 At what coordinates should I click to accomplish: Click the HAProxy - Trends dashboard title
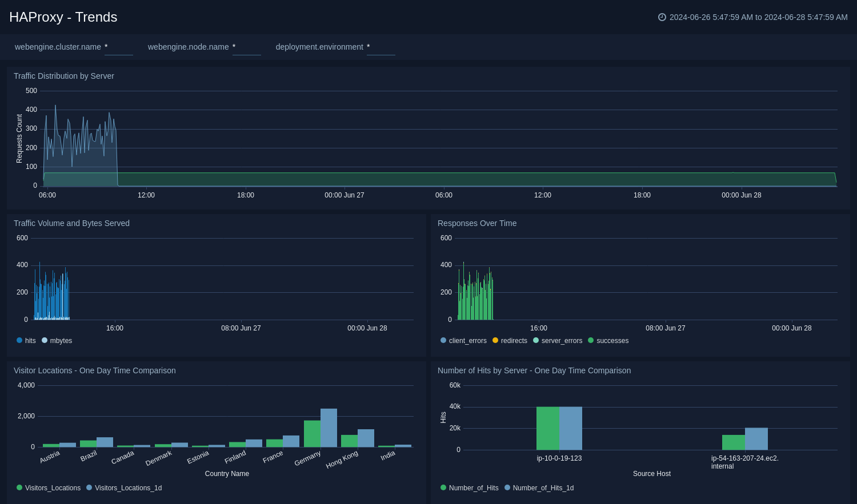tap(63, 17)
